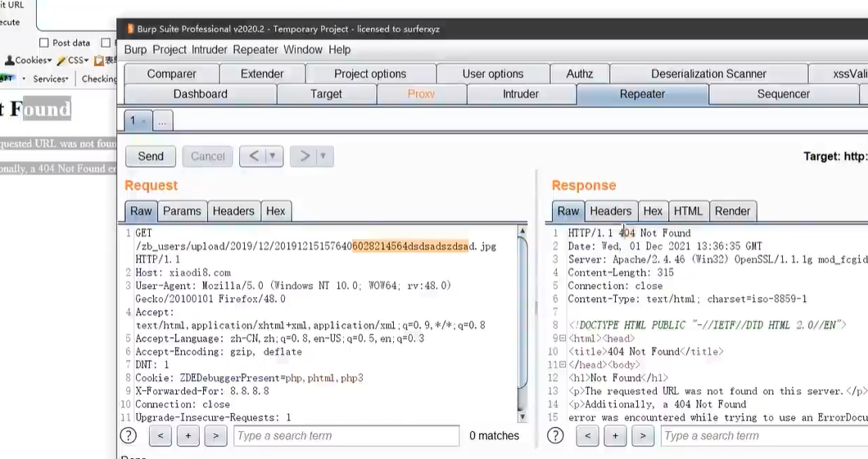Click the Request scrollbar up arrow
This screenshot has width=868, height=459.
(x=522, y=231)
